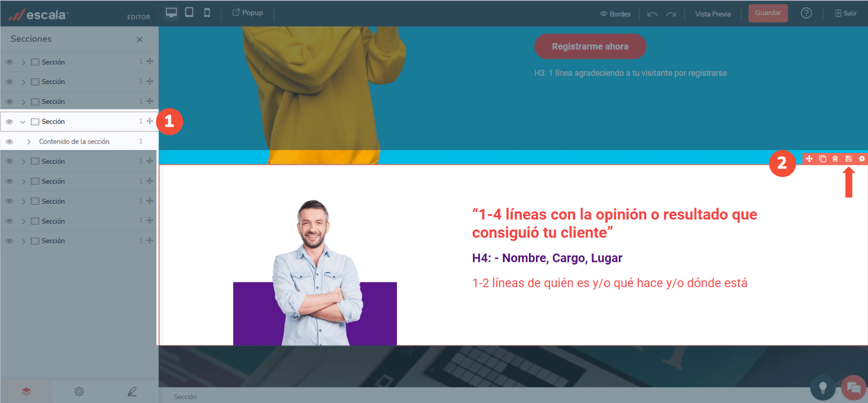
Task: Toggle eye icon of bottom-most Sección row
Action: [x=9, y=241]
